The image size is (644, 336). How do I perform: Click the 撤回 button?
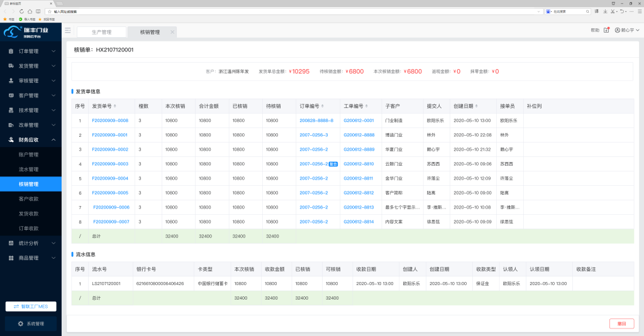(622, 323)
